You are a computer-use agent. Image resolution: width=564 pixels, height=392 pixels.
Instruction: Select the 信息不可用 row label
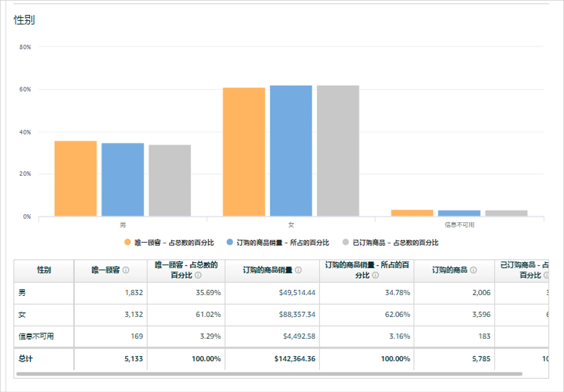pyautogui.click(x=36, y=336)
